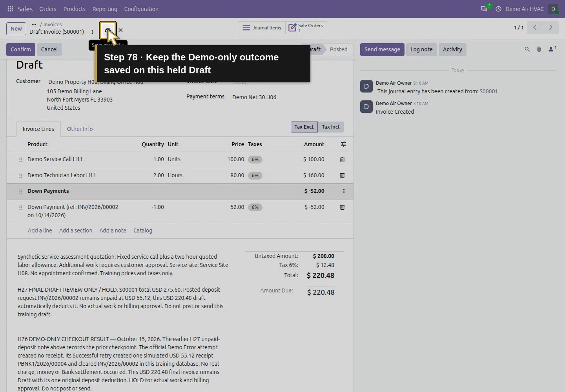Switch to the Other Info tab
Viewport: 565px width, 392px height.
tap(80, 129)
